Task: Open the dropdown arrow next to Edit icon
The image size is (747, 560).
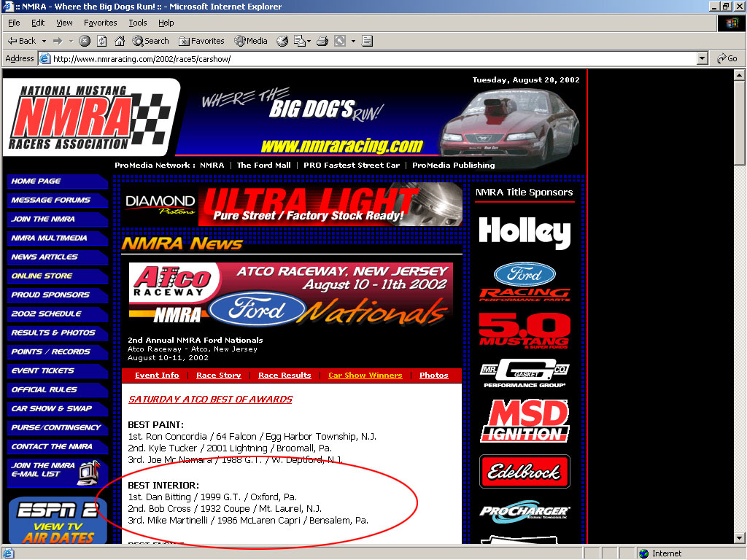Action: coord(353,41)
